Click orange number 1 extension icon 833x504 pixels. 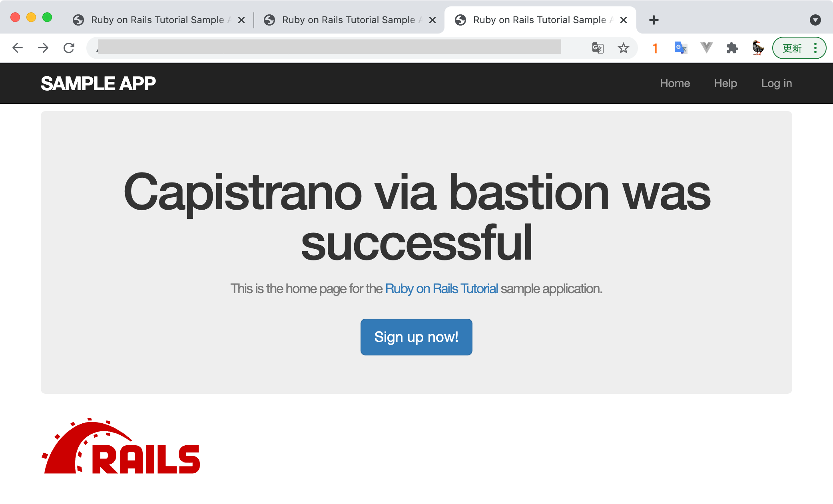(655, 48)
